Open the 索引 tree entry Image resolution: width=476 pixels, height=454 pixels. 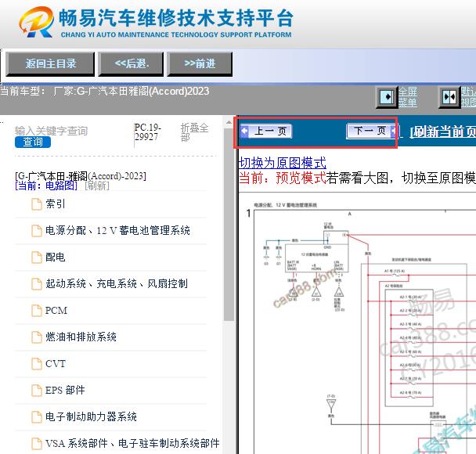pos(56,204)
